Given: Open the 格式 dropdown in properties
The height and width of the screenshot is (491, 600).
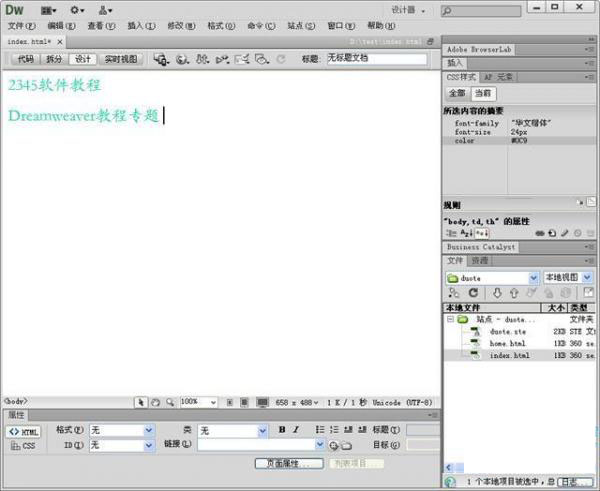Looking at the screenshot, I should [x=149, y=431].
